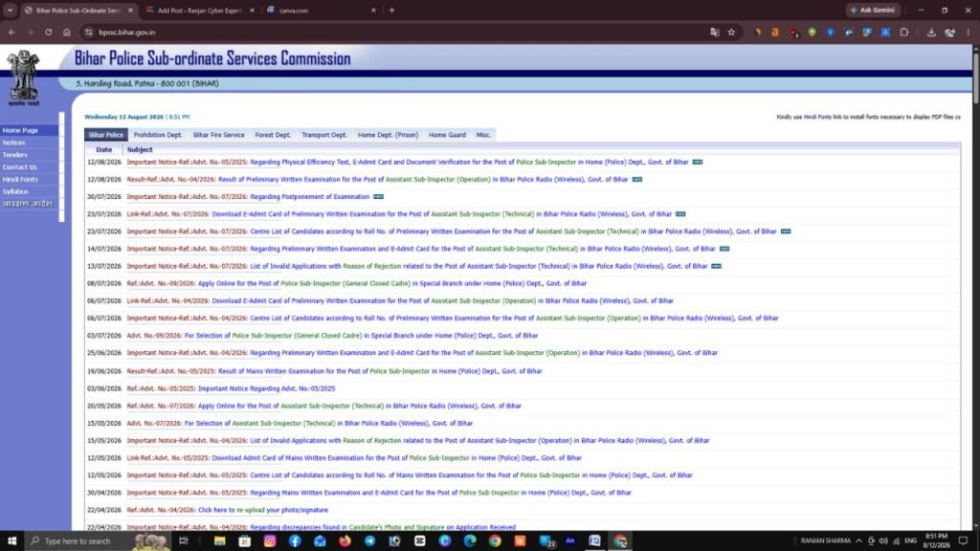The image size is (980, 551).
Task: Select the Bihar Police tab
Action: coord(106,134)
